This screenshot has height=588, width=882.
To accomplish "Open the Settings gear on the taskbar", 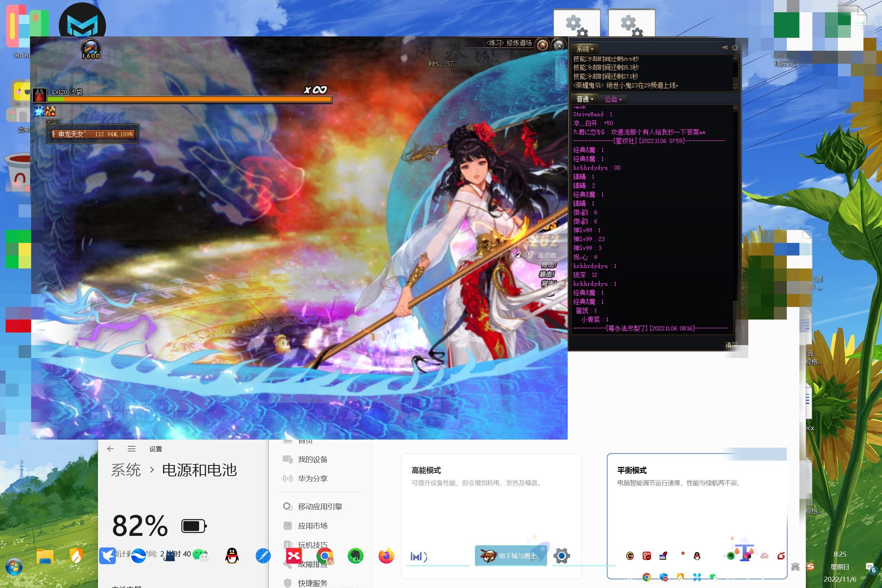I will (x=561, y=556).
